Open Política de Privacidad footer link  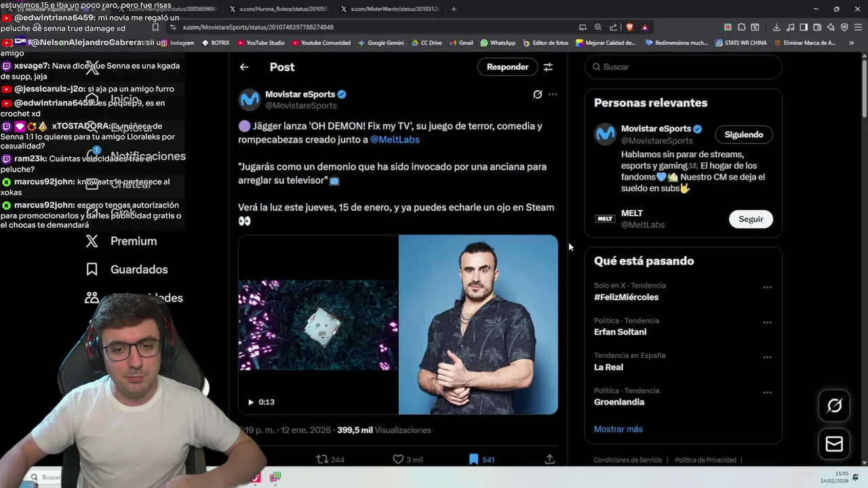click(x=705, y=460)
